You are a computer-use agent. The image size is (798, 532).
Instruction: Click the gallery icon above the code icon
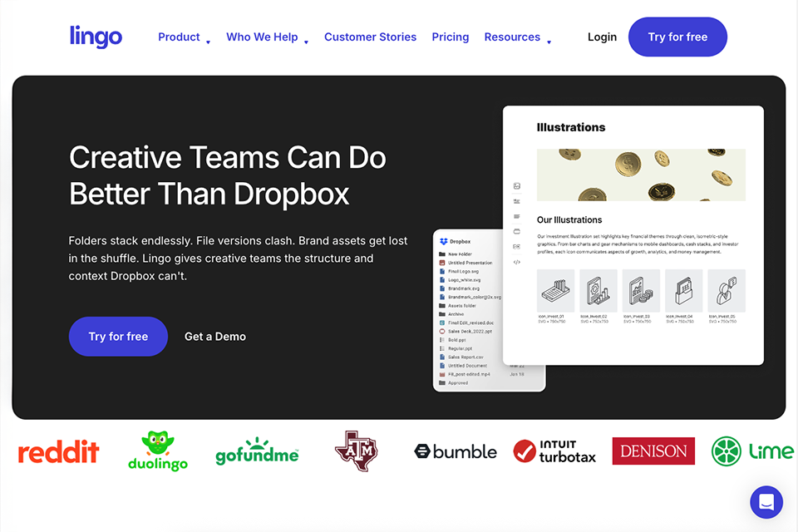pyautogui.click(x=516, y=247)
